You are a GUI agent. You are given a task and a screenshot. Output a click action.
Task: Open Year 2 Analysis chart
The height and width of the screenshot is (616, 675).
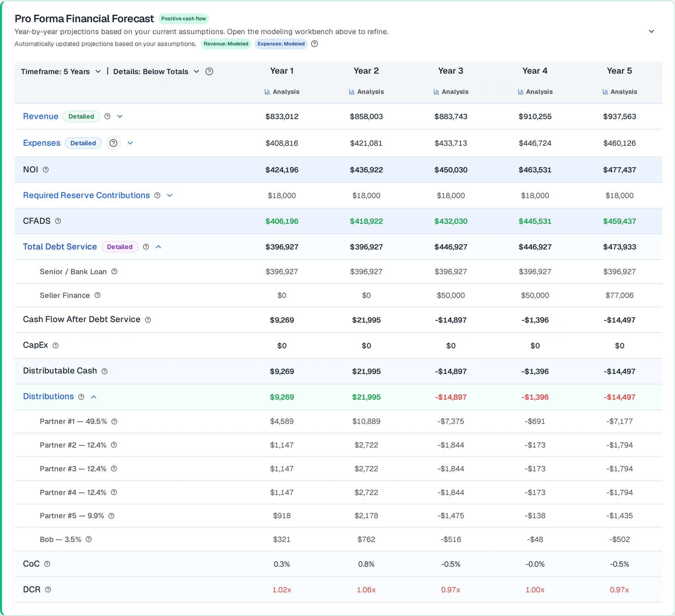pyautogui.click(x=366, y=92)
